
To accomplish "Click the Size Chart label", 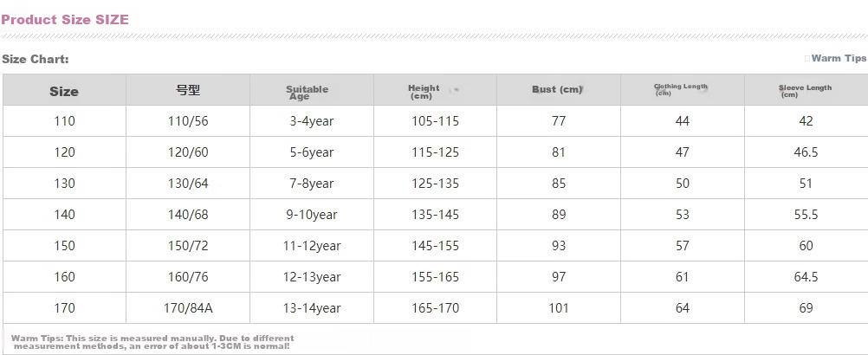I will pos(36,59).
